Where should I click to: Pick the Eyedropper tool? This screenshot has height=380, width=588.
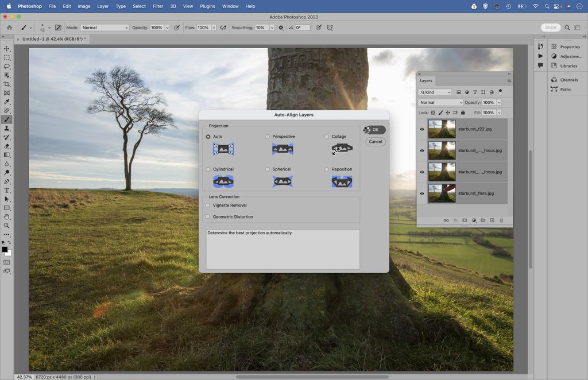tap(7, 102)
